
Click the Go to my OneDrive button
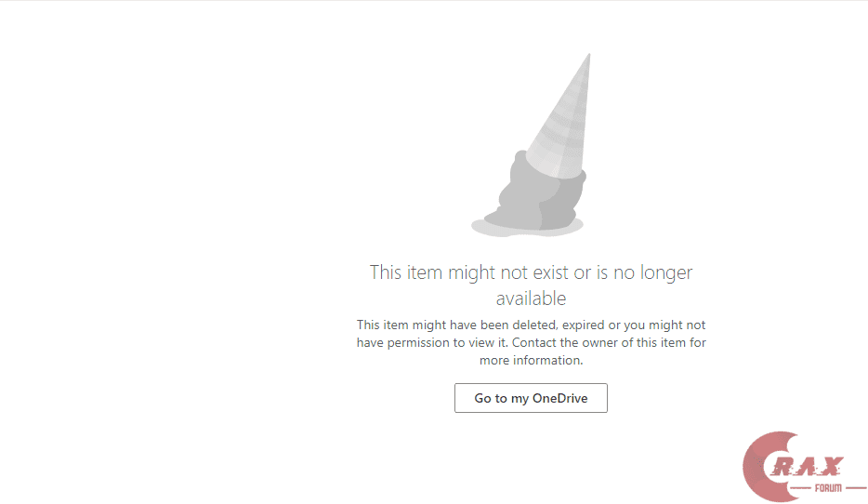pyautogui.click(x=531, y=398)
